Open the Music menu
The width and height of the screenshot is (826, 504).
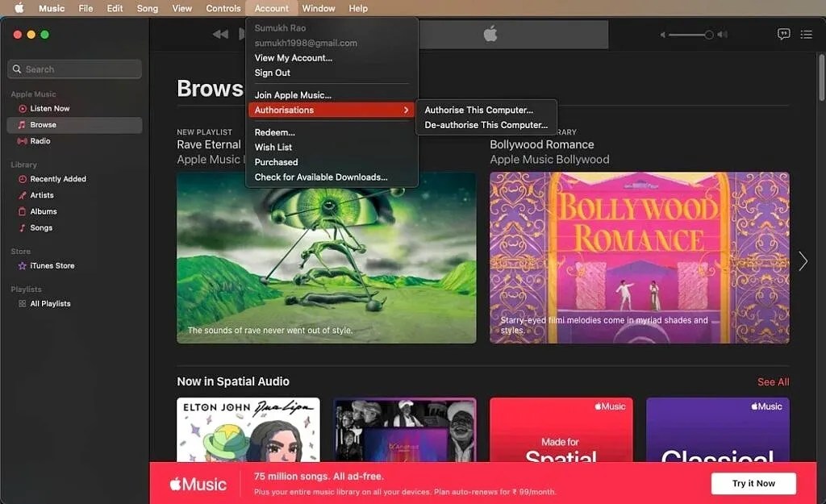click(x=52, y=8)
